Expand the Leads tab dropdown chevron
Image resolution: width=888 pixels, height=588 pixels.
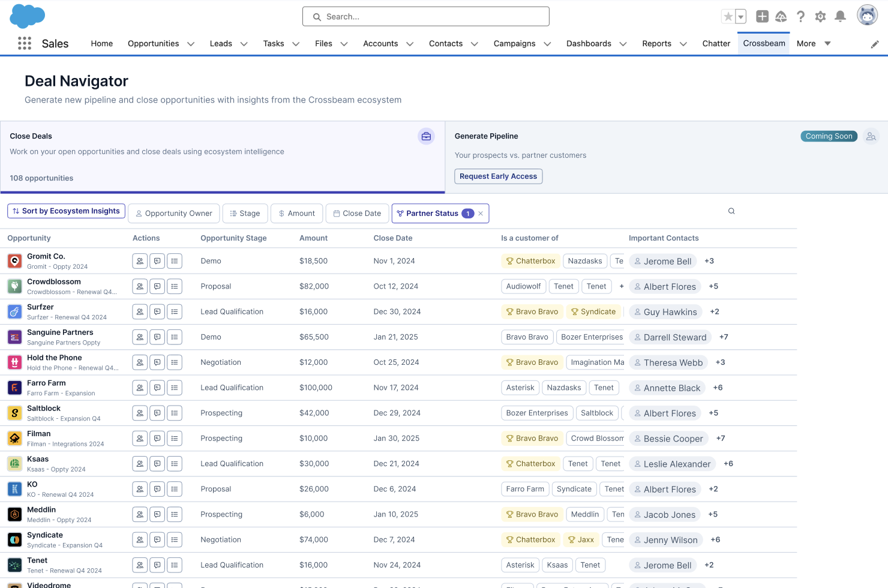click(244, 44)
